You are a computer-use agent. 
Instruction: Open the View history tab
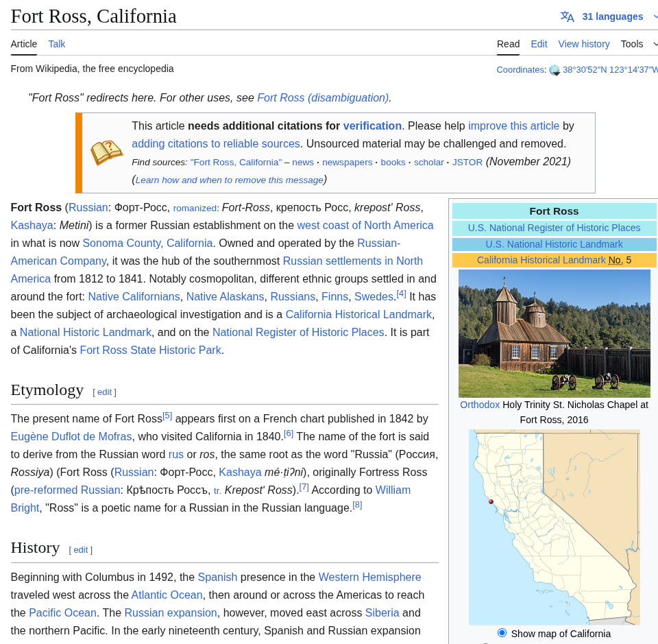coord(584,44)
